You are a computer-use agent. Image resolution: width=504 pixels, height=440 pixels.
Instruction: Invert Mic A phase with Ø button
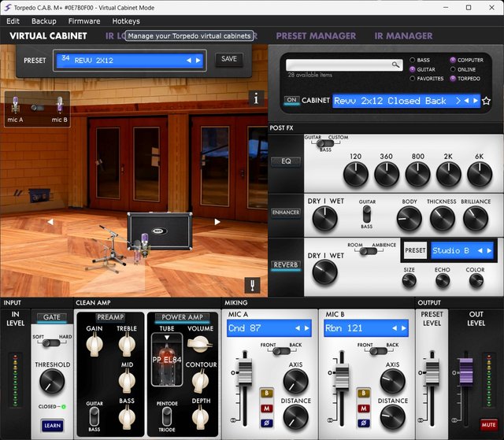click(x=266, y=423)
